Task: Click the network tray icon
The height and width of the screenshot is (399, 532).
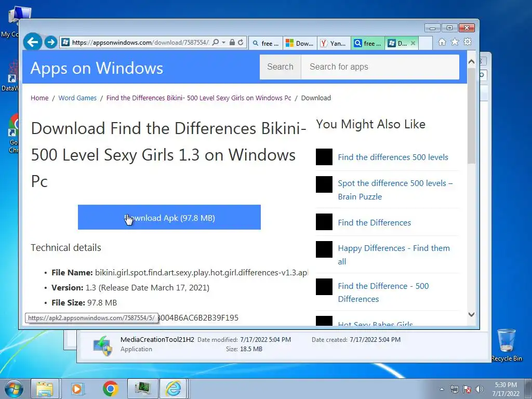Action: (454, 389)
